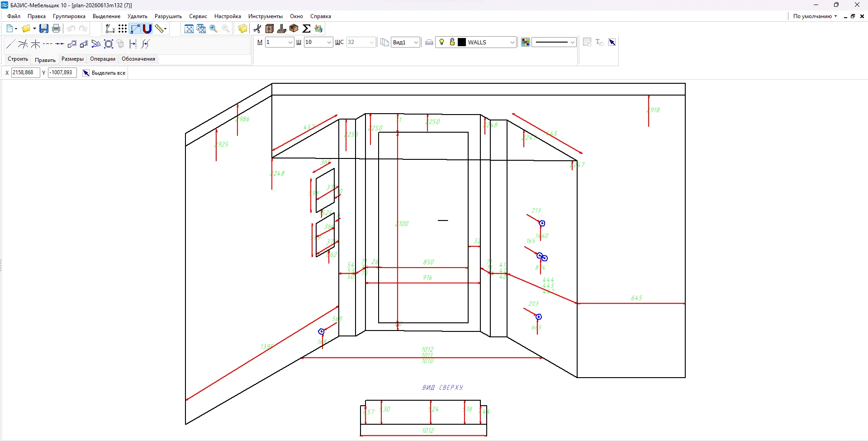The image size is (868, 441).
Task: Open the brown cabinet module icon
Action: [x=270, y=29]
